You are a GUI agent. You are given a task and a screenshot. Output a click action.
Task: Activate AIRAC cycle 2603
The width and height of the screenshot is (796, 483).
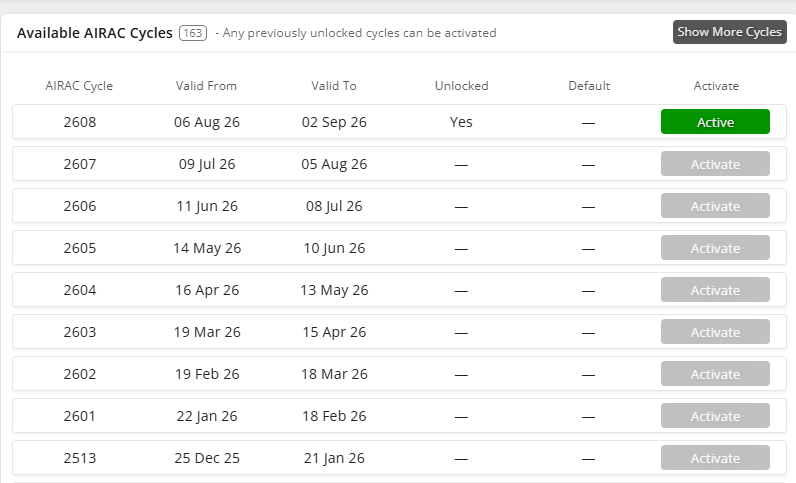pyautogui.click(x=715, y=332)
